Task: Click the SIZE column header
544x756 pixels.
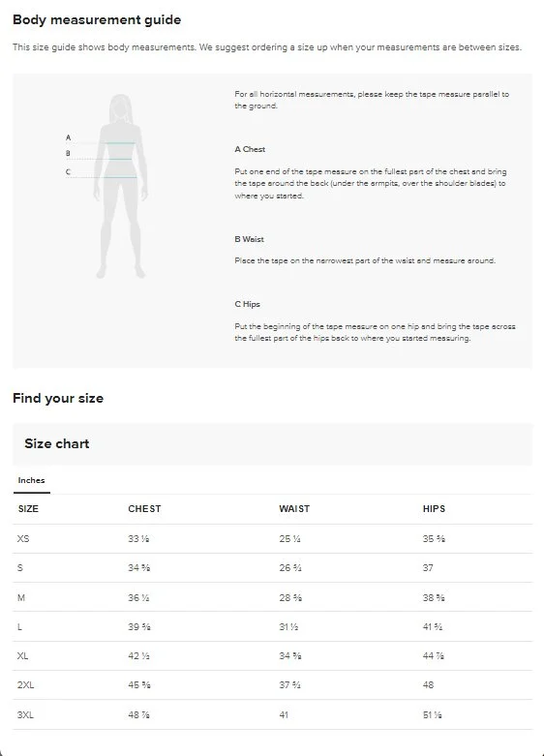Action: (x=28, y=508)
